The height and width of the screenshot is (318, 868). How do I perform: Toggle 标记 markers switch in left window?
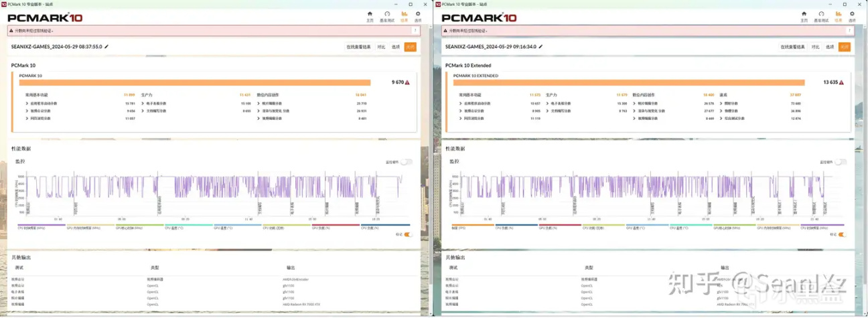click(407, 234)
